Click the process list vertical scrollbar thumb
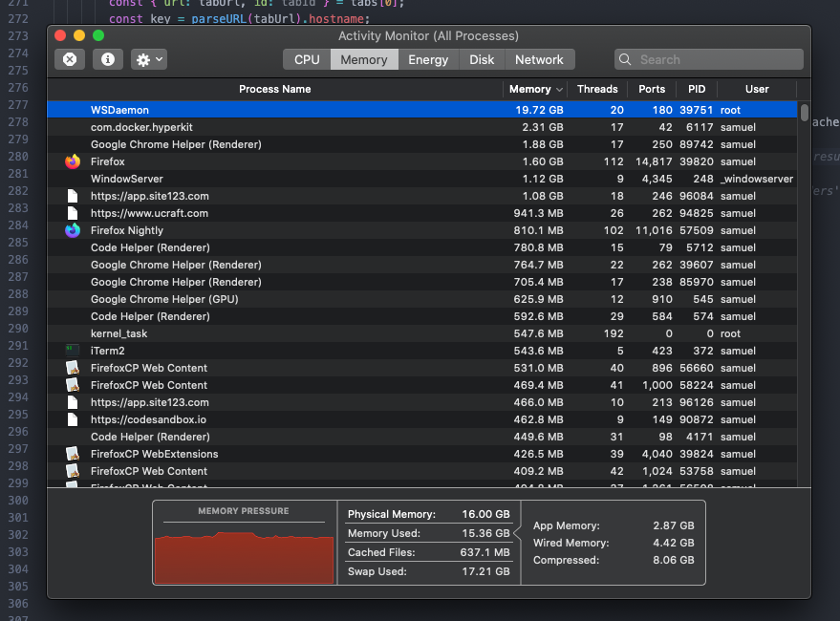Viewport: 840px width, 621px height. (804, 113)
